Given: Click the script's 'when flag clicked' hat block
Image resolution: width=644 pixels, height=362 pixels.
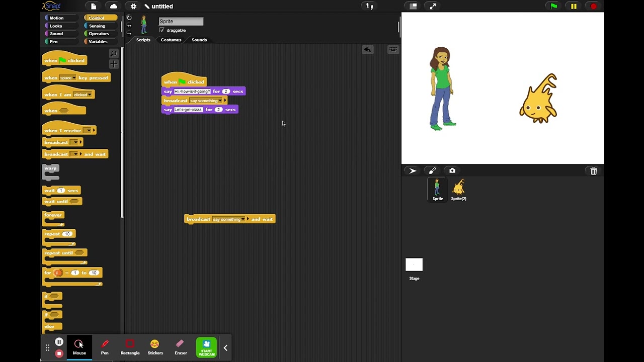Looking at the screenshot, I should [x=184, y=80].
